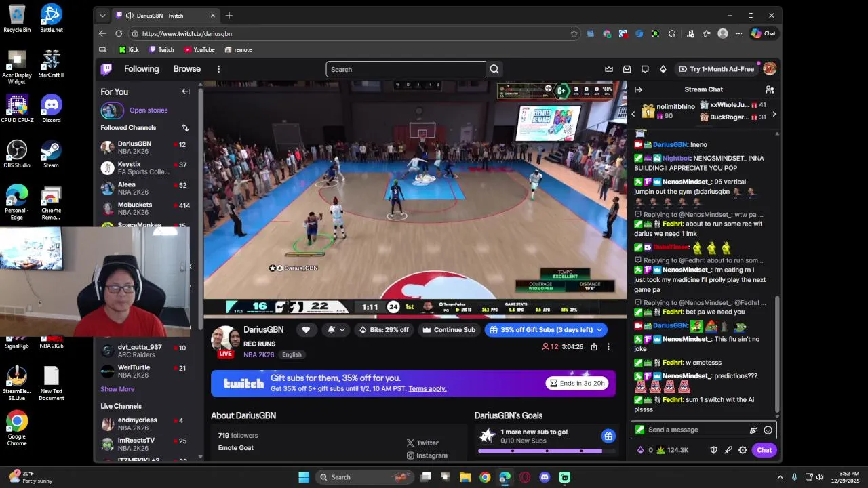Screen dimensions: 868x488
Task: Click the Get Bits diamond icon in the top bar
Action: [x=663, y=69]
